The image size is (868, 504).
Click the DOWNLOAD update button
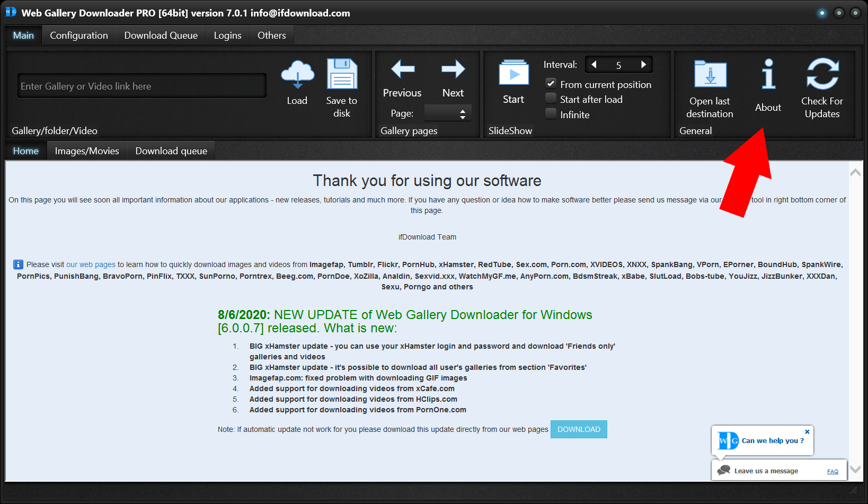click(x=579, y=429)
